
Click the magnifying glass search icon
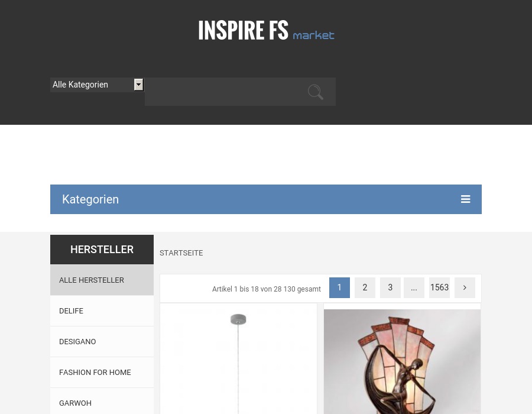[x=315, y=92]
